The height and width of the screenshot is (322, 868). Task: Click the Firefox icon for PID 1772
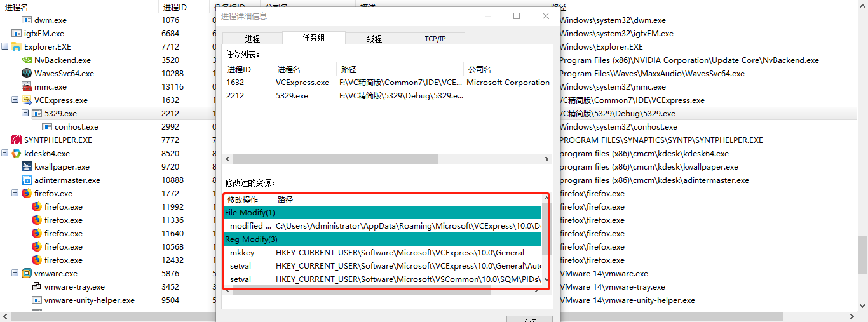point(26,194)
